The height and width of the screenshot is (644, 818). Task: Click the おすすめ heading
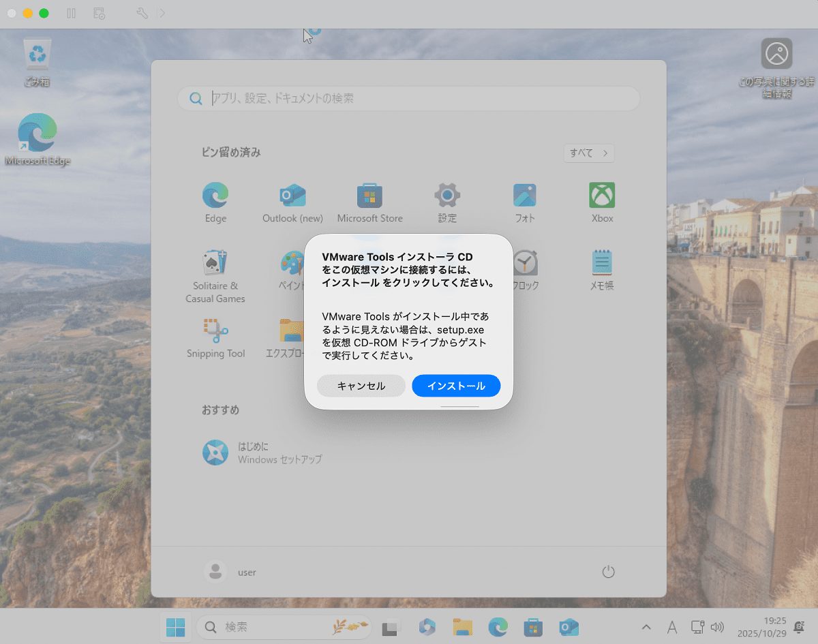click(220, 410)
